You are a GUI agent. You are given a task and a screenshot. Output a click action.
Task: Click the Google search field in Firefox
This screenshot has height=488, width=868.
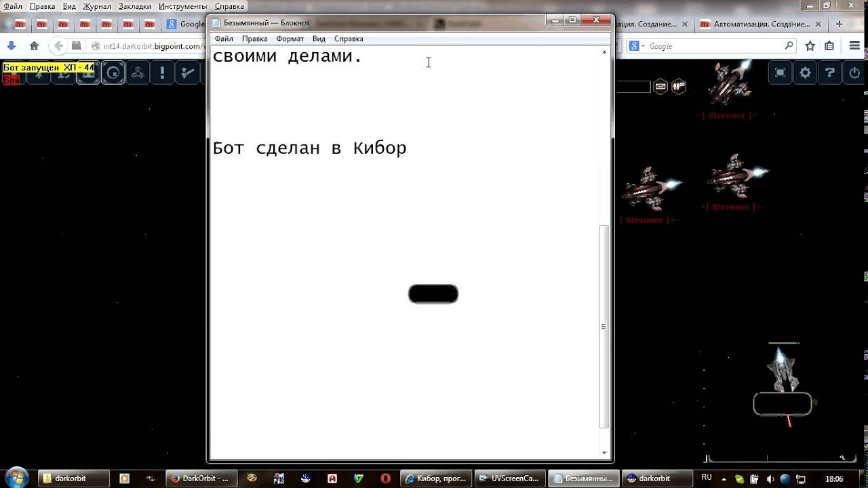coord(712,46)
